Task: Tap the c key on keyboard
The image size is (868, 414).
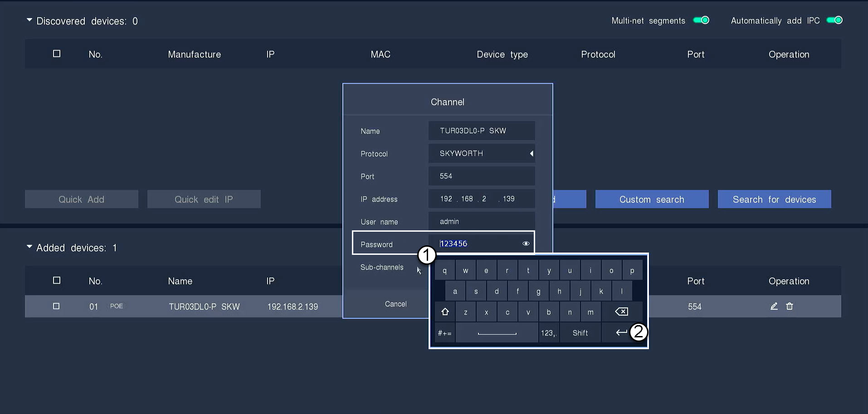Action: pos(507,312)
